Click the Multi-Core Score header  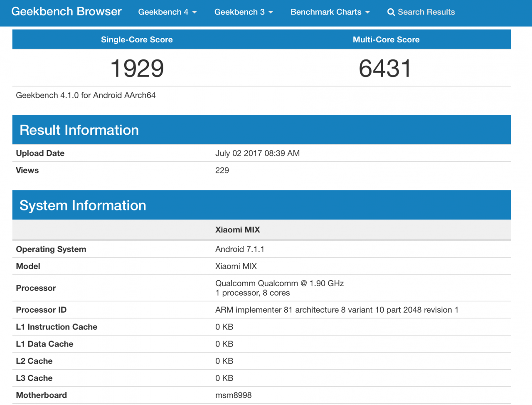point(386,40)
